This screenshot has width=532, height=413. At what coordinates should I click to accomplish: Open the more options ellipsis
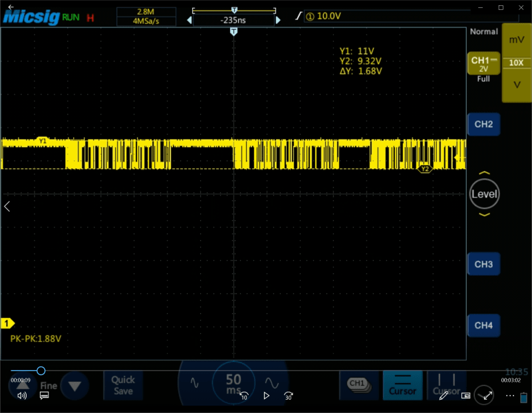tap(510, 396)
